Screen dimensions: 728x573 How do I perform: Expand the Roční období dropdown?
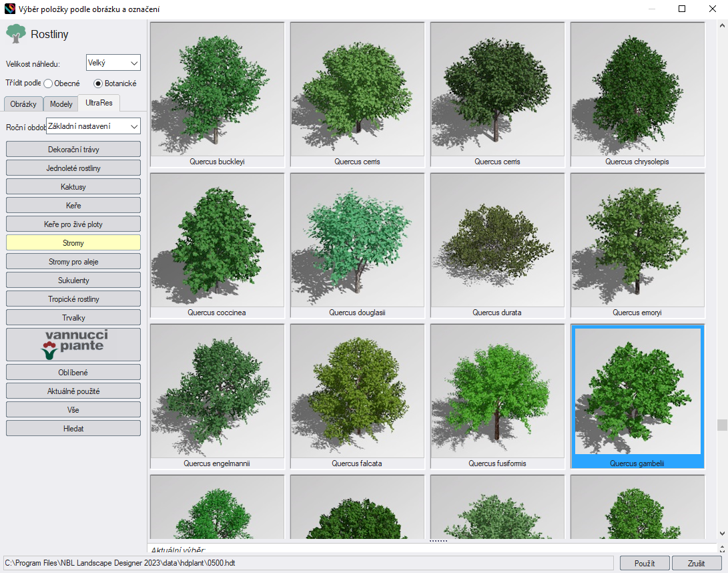(x=93, y=126)
